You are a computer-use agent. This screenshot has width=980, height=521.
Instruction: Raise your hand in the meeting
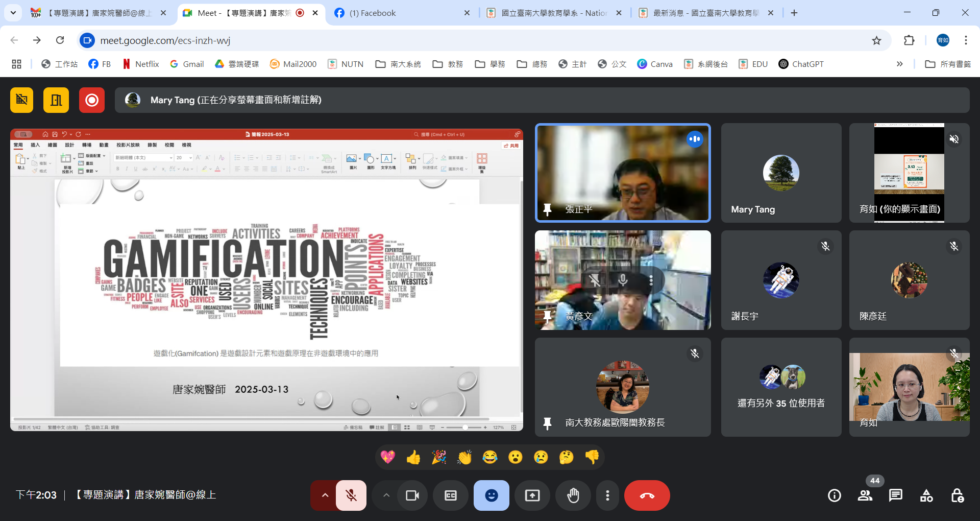pos(573,495)
